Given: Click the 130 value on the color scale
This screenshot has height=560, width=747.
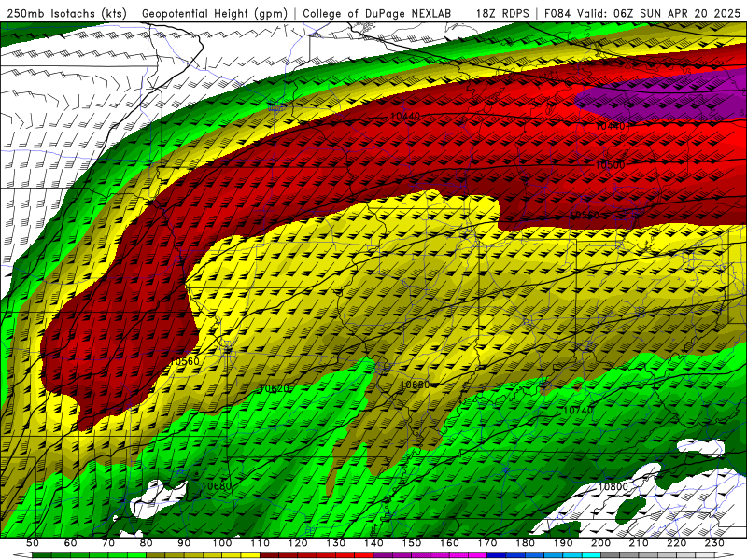Looking at the screenshot, I should pos(336,543).
